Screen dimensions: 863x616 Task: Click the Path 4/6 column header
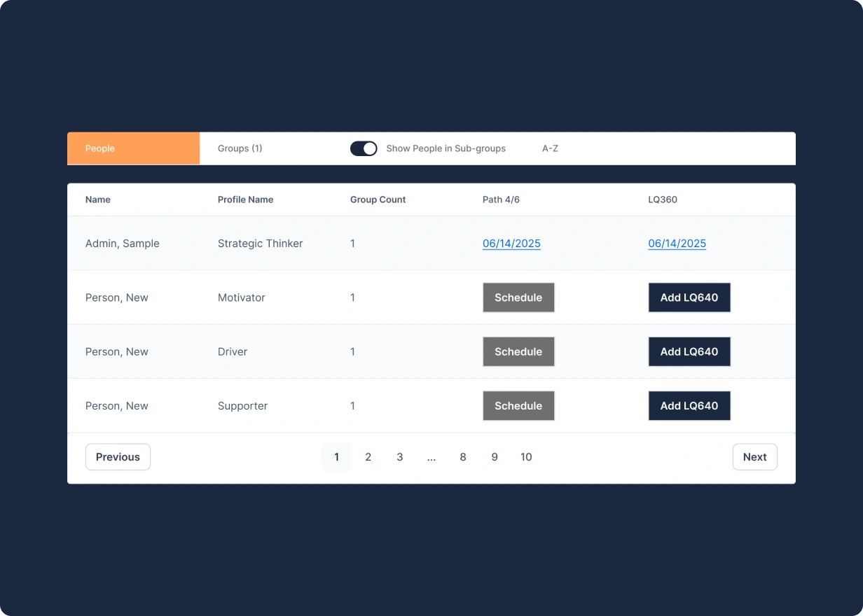click(501, 199)
